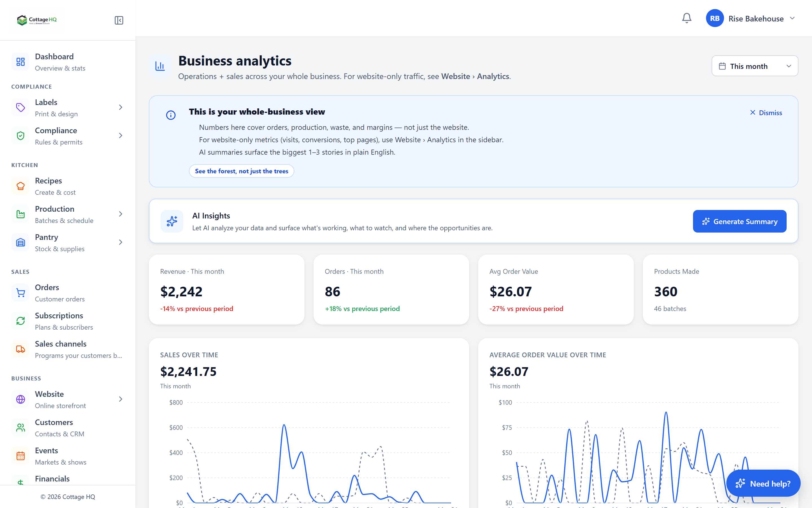812x508 pixels.
Task: Dismiss the whole-business view banner
Action: [766, 113]
